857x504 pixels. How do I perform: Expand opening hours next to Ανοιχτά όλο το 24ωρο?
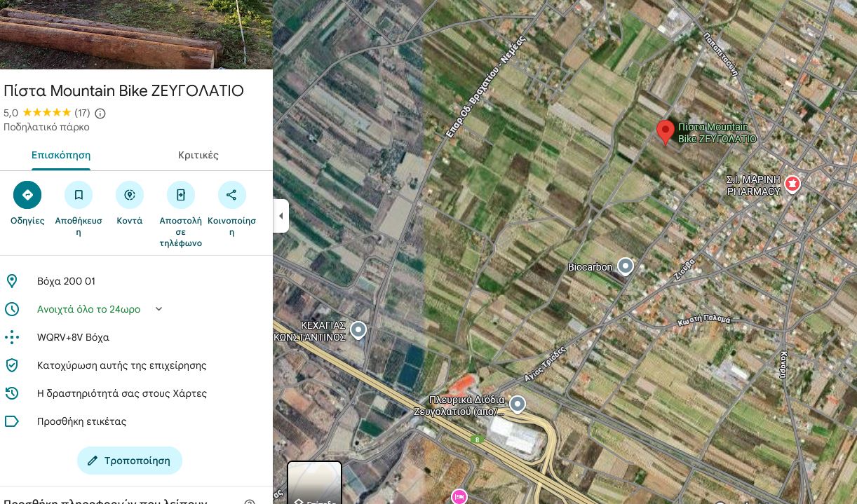pos(158,309)
